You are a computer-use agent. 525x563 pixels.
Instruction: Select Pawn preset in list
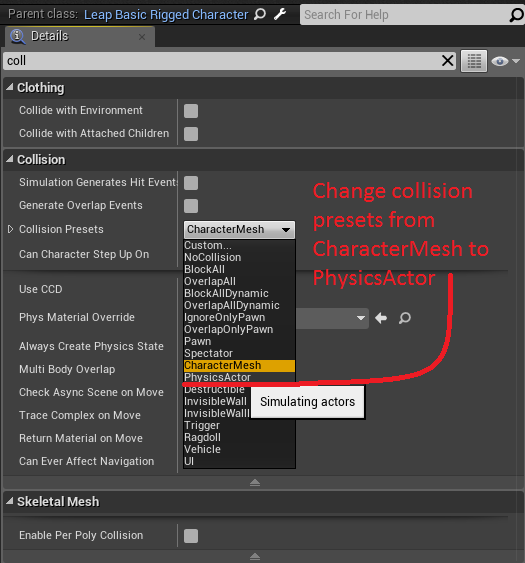pyautogui.click(x=239, y=341)
